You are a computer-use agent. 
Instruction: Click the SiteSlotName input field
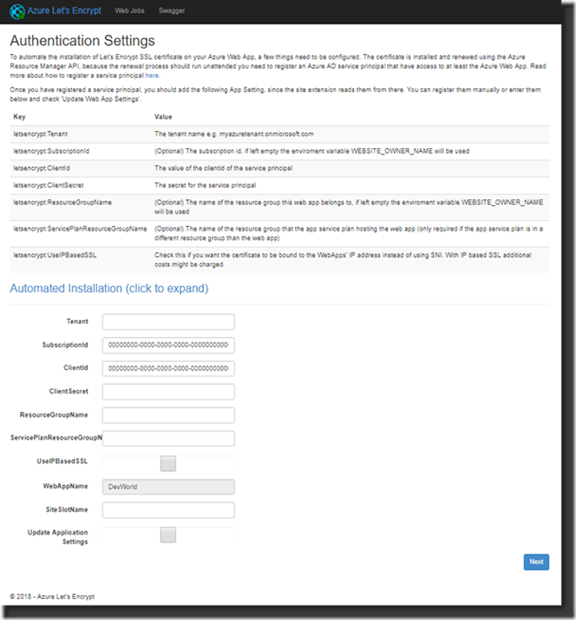pos(168,510)
